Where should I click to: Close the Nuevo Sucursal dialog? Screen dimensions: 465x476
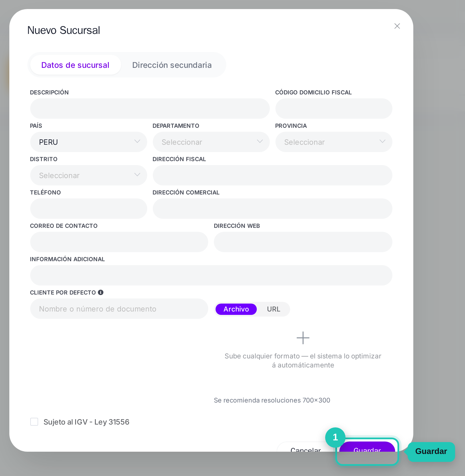coord(397,26)
